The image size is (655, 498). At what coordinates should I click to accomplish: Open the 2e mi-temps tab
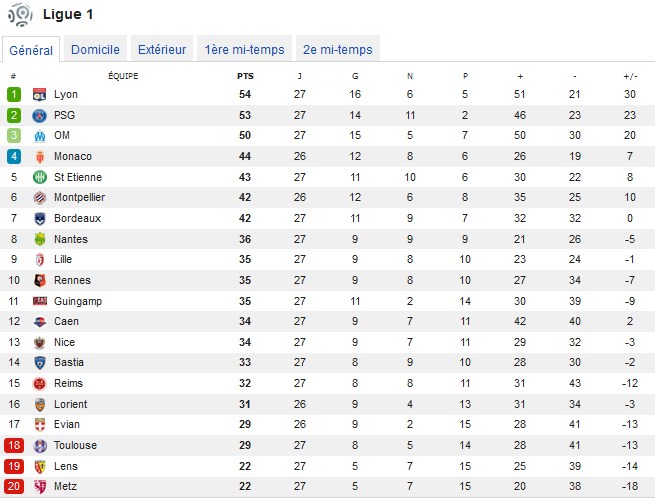(338, 49)
